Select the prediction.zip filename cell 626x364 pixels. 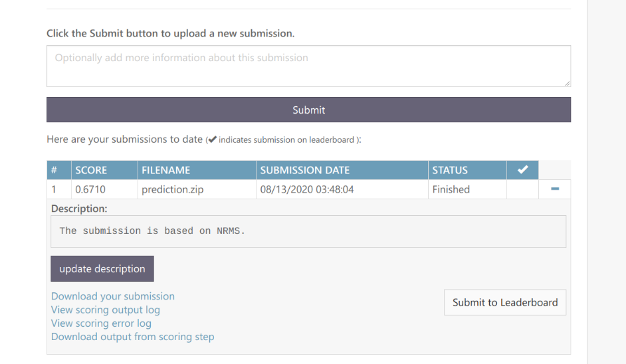[x=173, y=189]
